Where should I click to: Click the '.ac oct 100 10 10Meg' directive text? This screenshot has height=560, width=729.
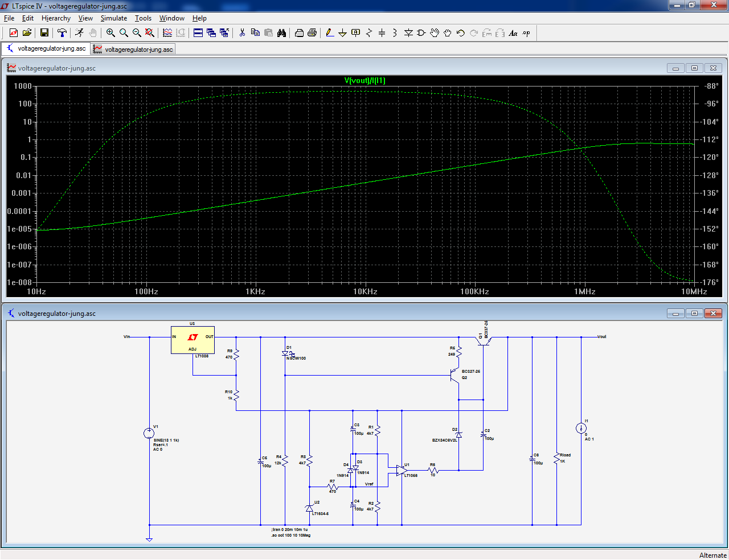coord(291,536)
